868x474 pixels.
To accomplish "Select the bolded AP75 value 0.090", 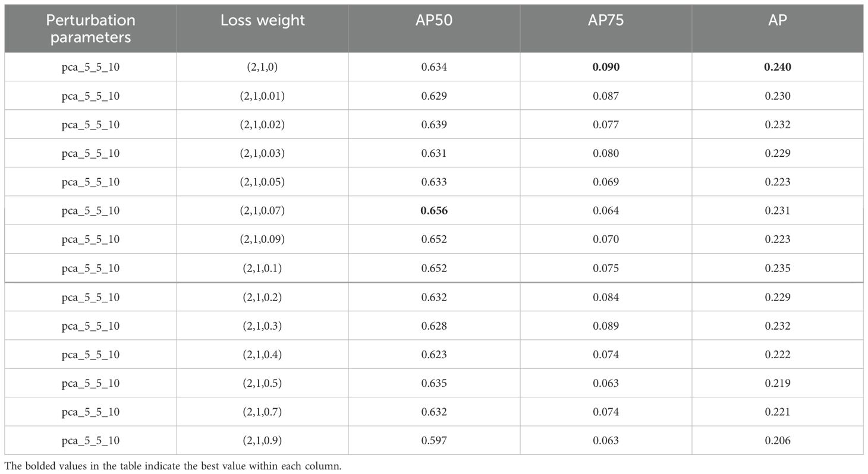I will tap(606, 67).
